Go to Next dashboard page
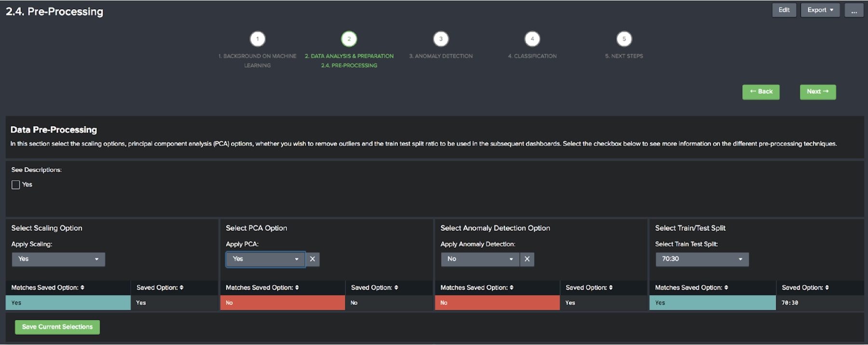This screenshot has width=868, height=345. [x=817, y=92]
